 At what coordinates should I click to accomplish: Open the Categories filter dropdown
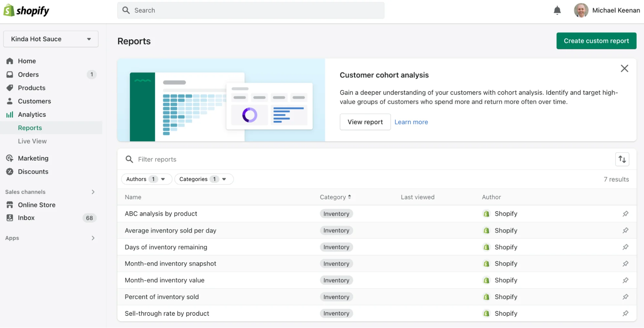tap(204, 179)
